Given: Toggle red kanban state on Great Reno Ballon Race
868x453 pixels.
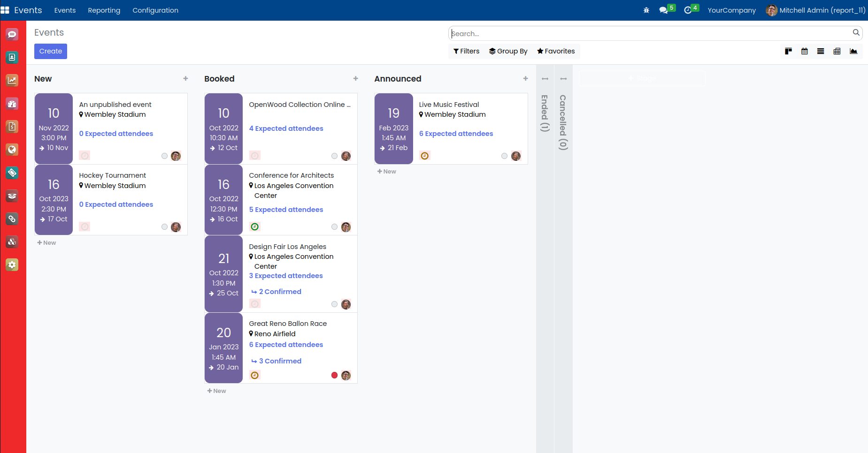Looking at the screenshot, I should coord(334,375).
